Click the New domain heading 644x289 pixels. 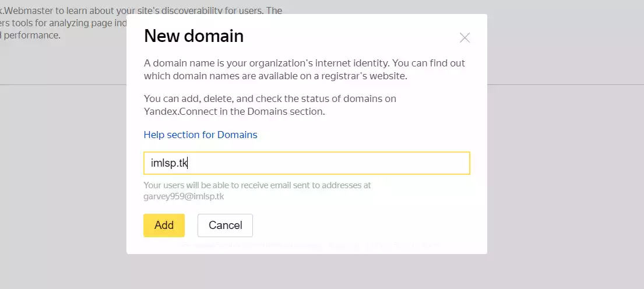pyautogui.click(x=194, y=36)
